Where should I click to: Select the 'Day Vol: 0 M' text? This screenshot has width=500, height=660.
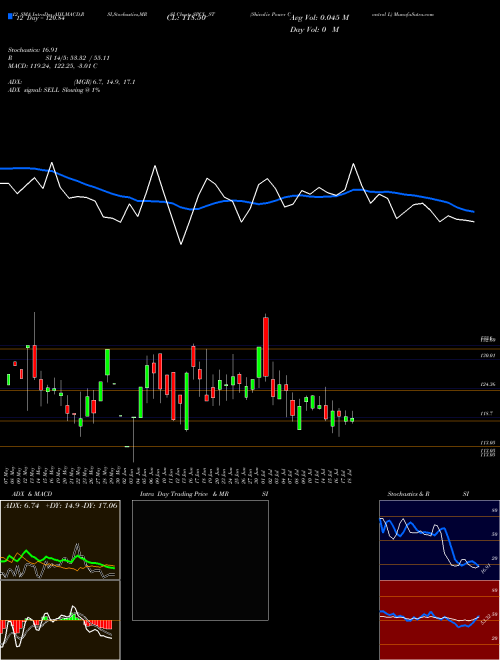tap(314, 29)
